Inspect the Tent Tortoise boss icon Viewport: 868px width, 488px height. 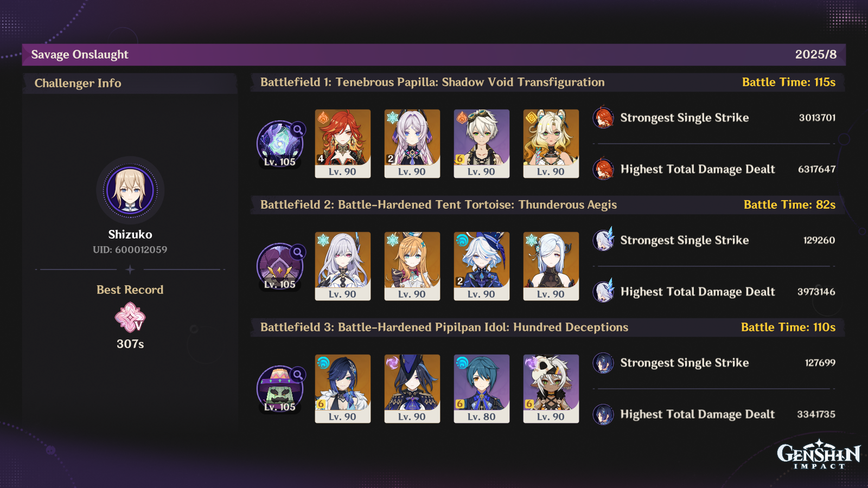click(280, 266)
